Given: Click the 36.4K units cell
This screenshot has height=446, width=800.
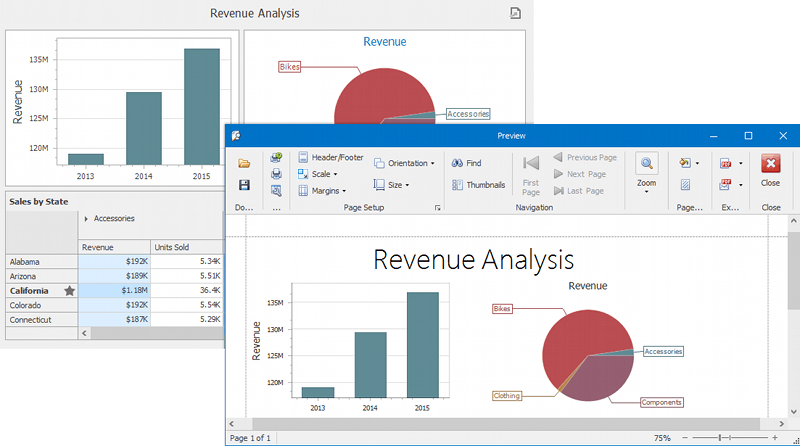Looking at the screenshot, I should tap(187, 291).
